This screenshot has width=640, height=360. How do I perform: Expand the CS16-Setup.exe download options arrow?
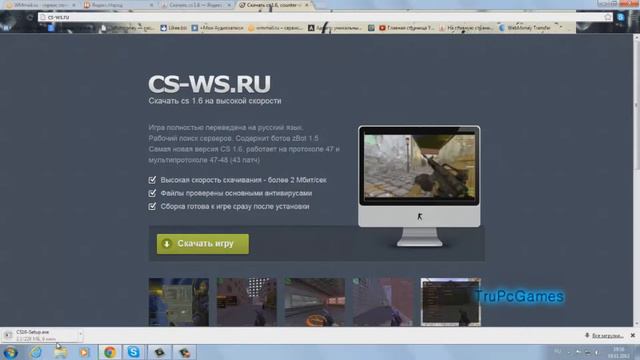[80, 336]
